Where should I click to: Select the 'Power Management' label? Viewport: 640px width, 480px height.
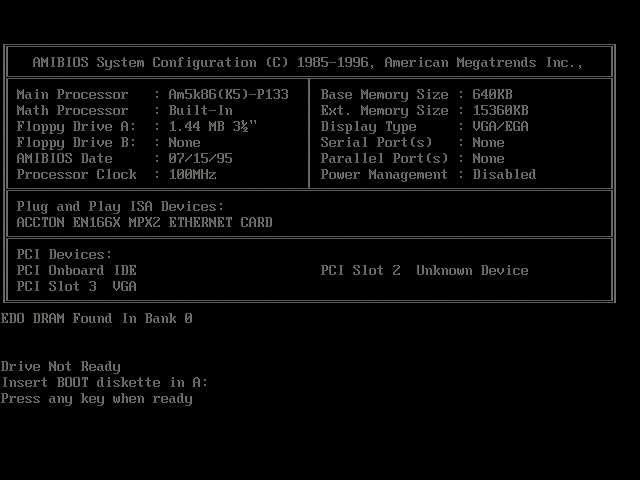pyautogui.click(x=384, y=175)
